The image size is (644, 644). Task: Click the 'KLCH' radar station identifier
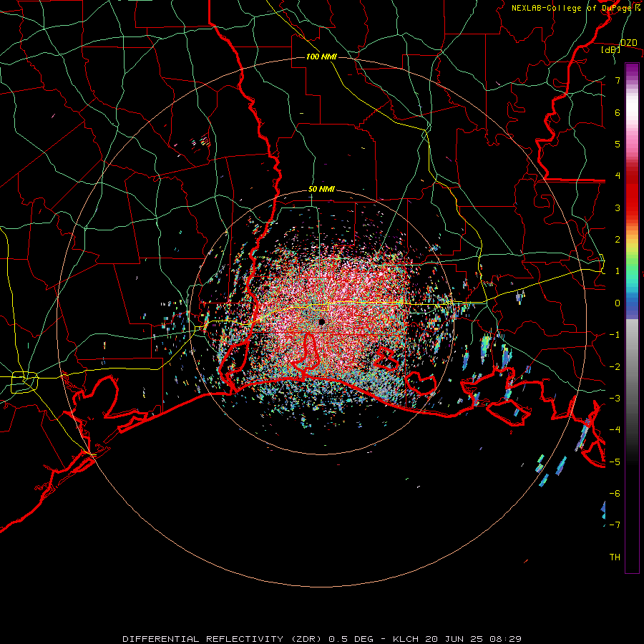pos(406,639)
